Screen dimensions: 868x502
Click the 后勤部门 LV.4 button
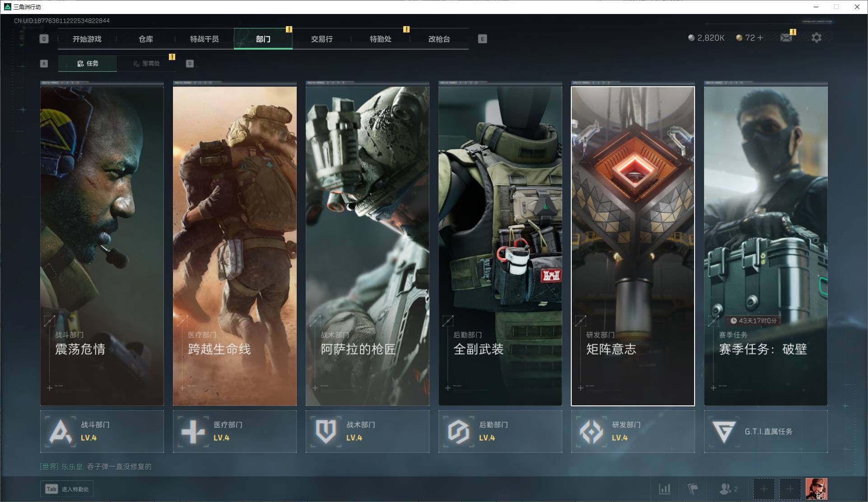[500, 432]
